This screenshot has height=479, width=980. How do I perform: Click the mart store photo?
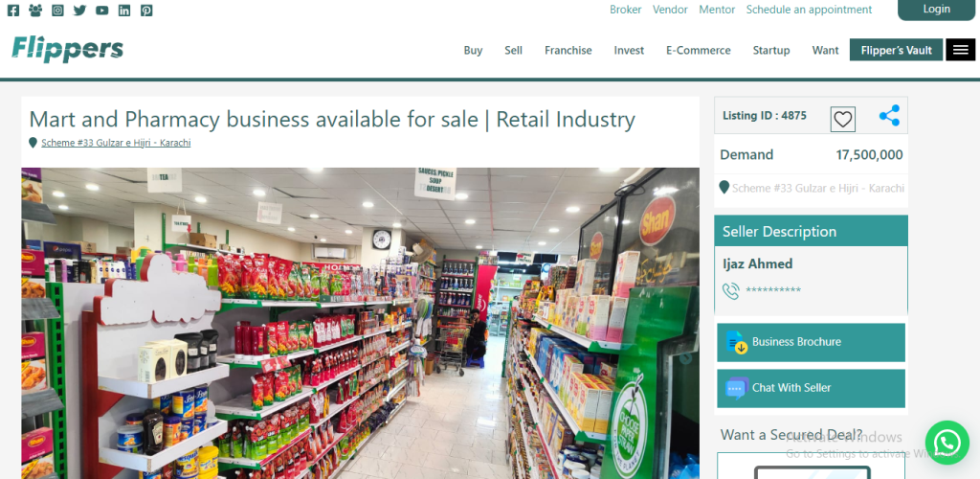tap(360, 323)
